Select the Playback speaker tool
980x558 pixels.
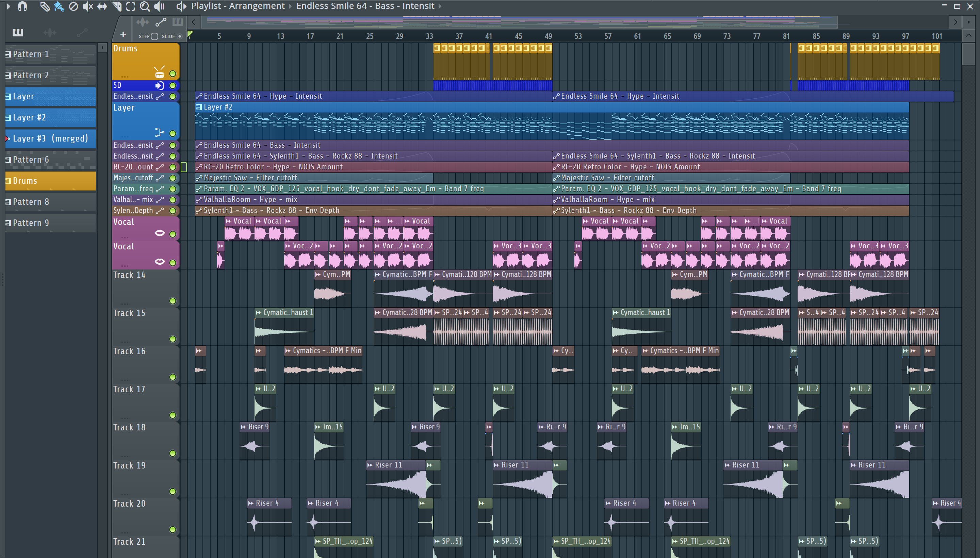pos(159,6)
